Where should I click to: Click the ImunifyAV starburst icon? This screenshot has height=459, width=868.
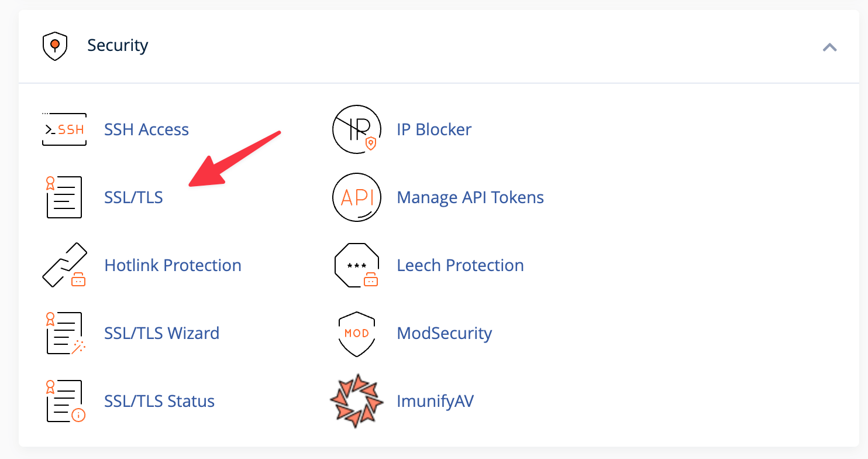click(x=356, y=401)
